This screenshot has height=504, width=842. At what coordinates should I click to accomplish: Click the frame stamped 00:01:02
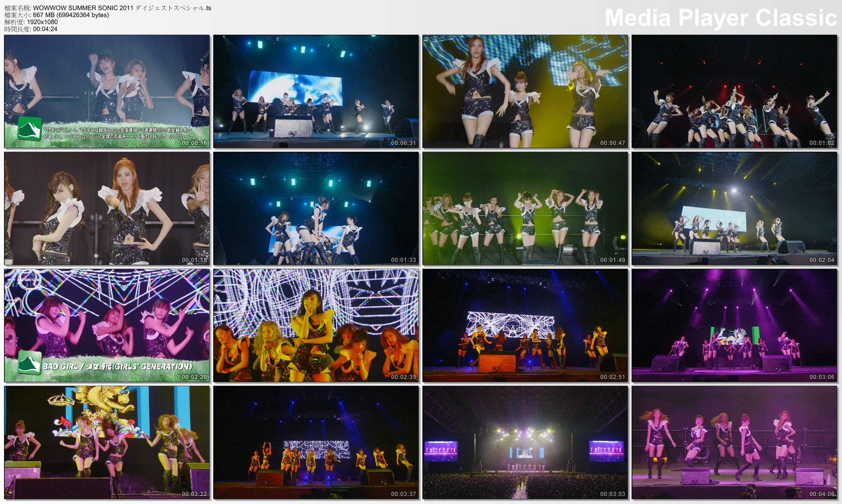click(735, 91)
